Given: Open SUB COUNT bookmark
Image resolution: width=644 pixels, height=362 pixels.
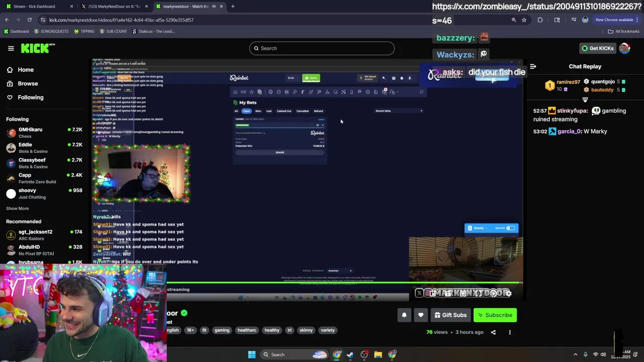Looking at the screenshot, I should pyautogui.click(x=113, y=31).
